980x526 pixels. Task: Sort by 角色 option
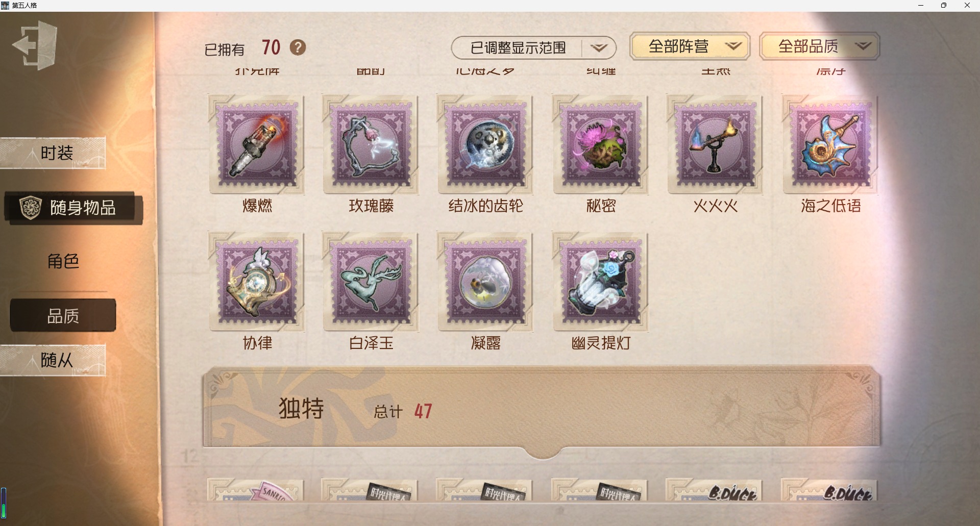point(63,261)
